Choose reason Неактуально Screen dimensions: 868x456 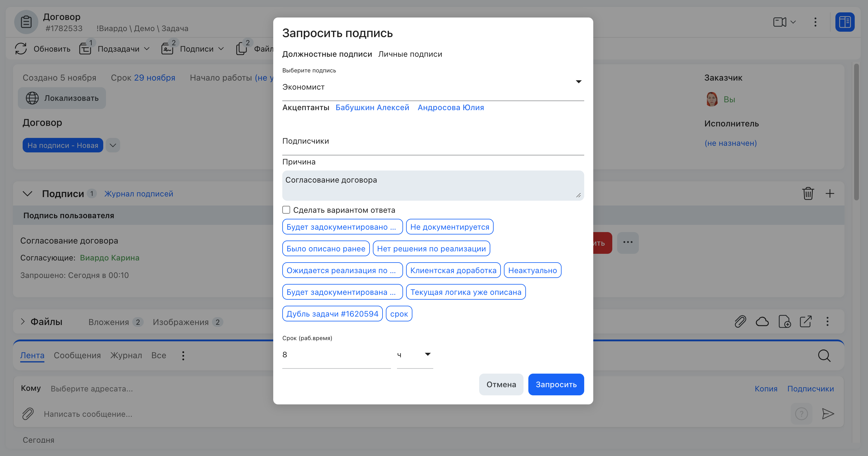[x=532, y=270]
